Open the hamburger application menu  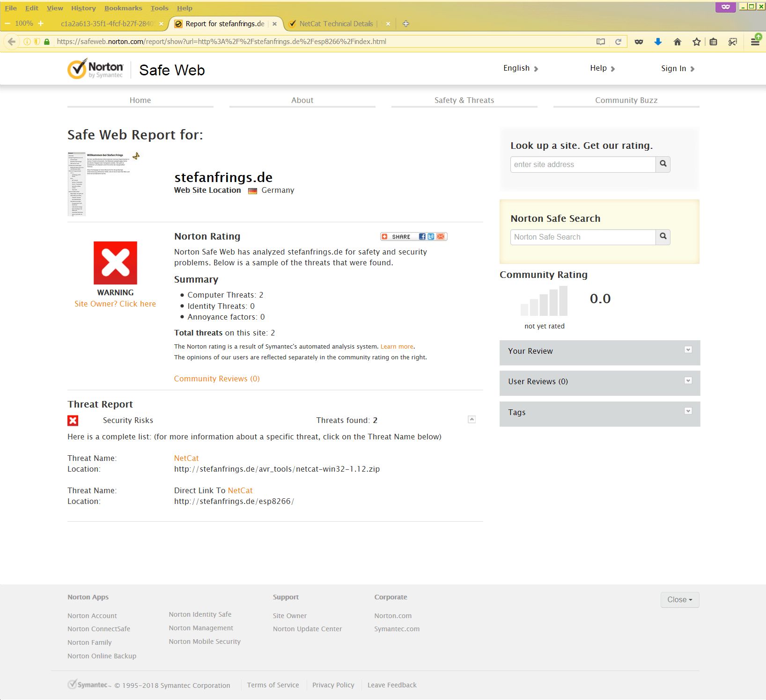tap(755, 42)
